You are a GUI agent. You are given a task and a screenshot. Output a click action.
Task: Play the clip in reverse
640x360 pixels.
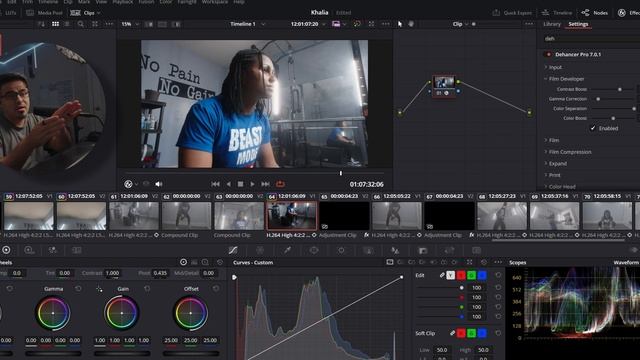pyautogui.click(x=228, y=184)
